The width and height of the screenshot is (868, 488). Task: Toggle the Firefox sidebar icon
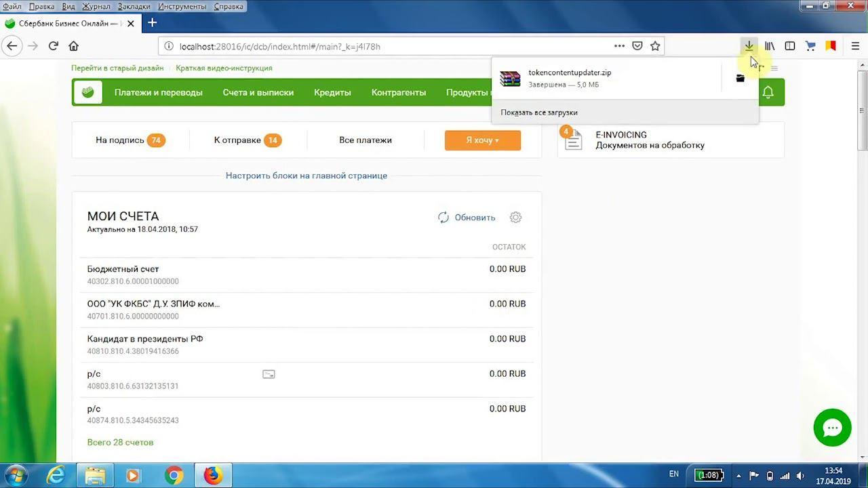coord(790,46)
